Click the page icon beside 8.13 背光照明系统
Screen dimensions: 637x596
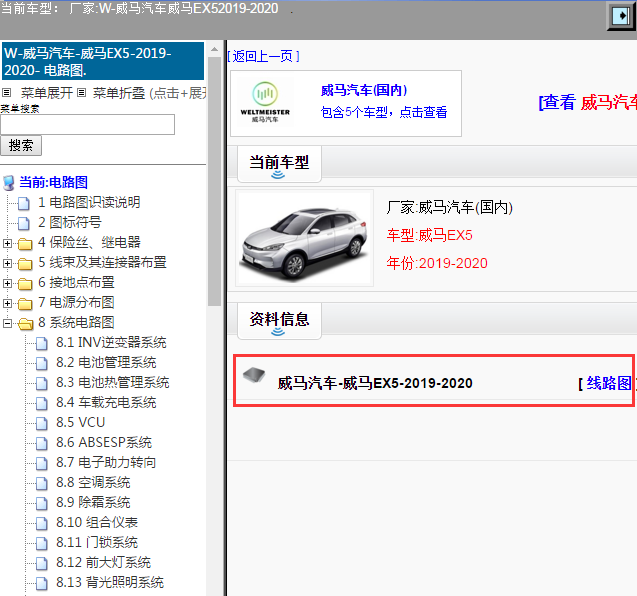[x=41, y=583]
